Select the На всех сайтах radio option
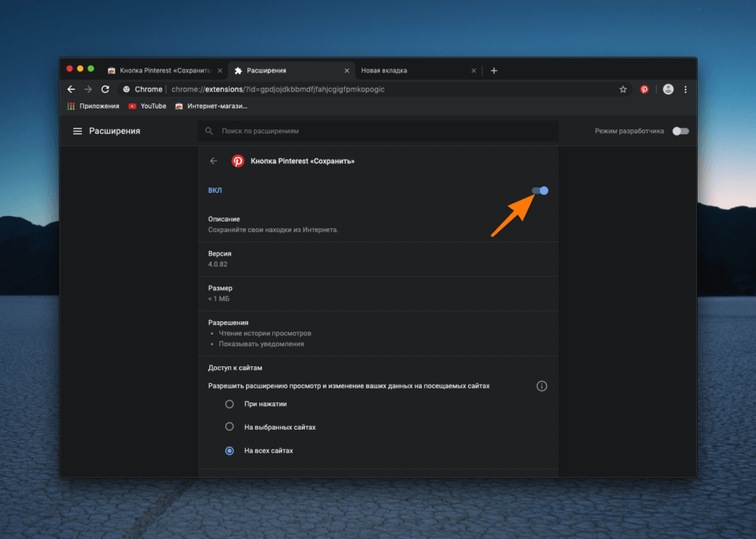The width and height of the screenshot is (756, 539). [x=230, y=451]
